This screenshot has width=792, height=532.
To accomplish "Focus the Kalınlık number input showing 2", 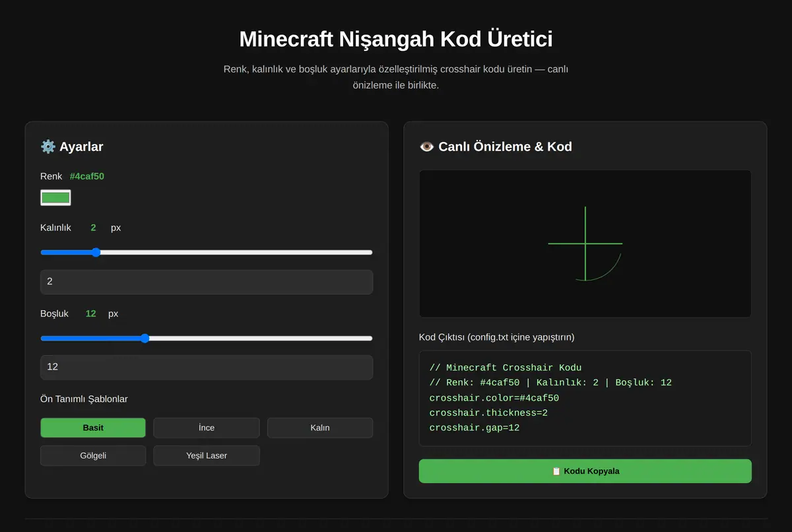I will pos(207,282).
